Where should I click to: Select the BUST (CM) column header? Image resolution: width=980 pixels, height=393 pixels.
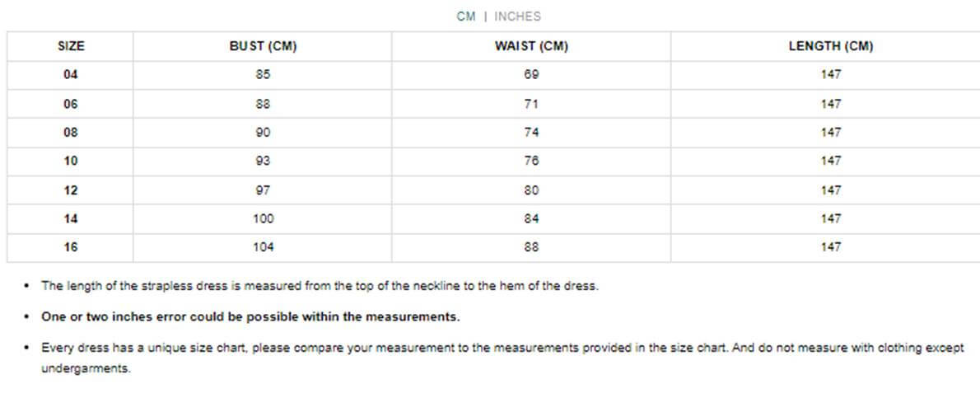263,46
